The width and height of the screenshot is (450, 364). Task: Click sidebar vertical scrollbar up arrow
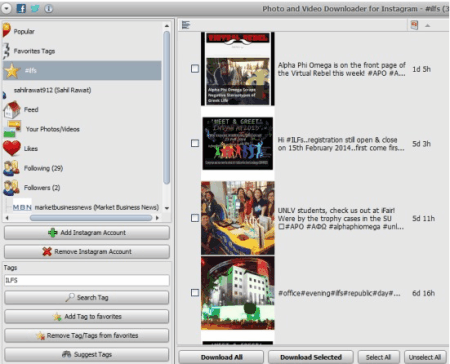point(167,26)
